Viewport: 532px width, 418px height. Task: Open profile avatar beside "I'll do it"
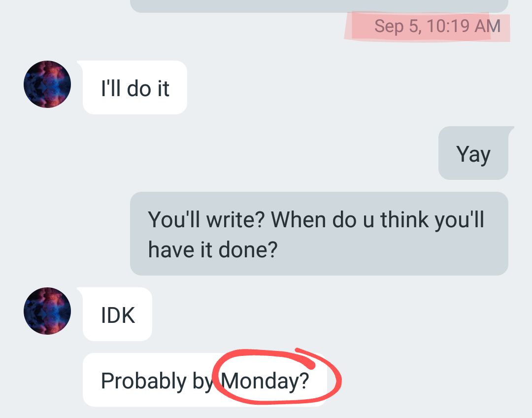[x=47, y=84]
